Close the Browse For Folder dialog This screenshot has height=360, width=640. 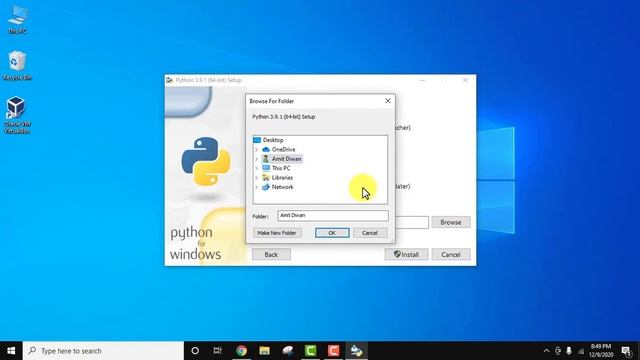tap(388, 101)
